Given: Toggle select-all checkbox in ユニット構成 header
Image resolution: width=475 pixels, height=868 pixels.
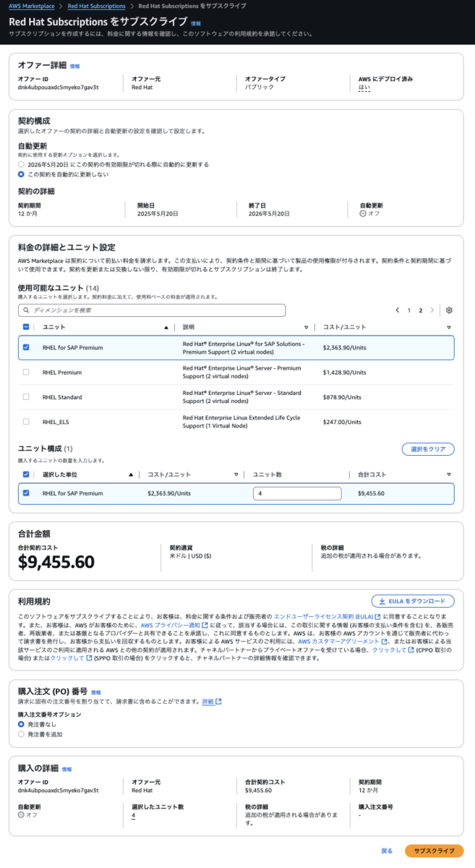Looking at the screenshot, I should point(26,475).
